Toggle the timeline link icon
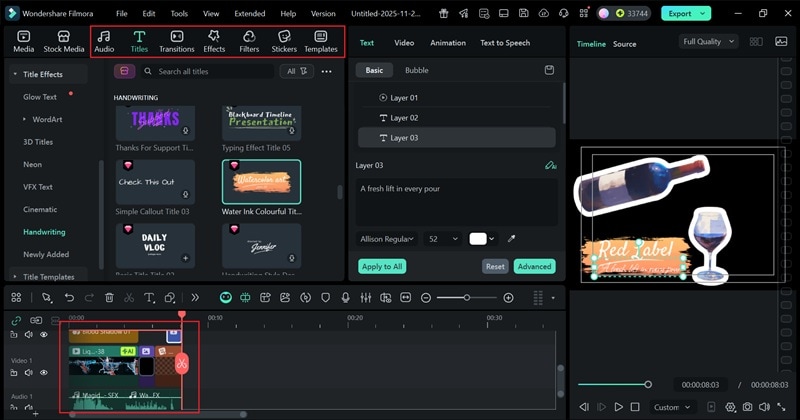The image size is (800, 420). pyautogui.click(x=16, y=320)
